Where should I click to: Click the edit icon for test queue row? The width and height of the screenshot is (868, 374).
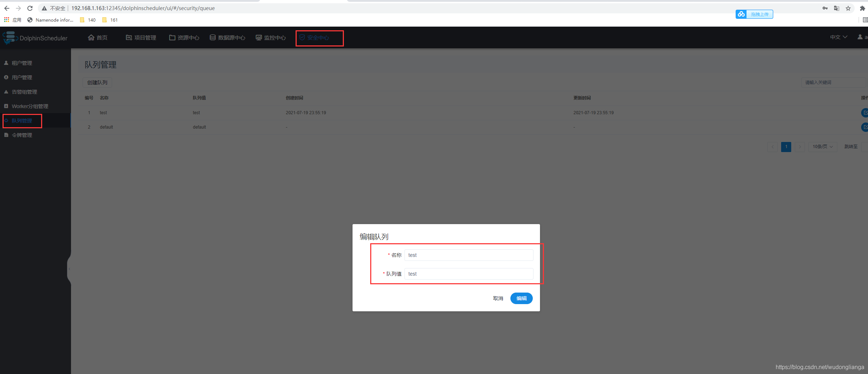click(864, 113)
